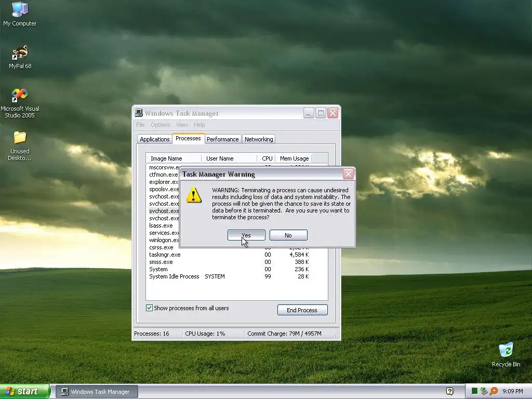This screenshot has height=399, width=532.
Task: Close the Task Manager Warning dialog
Action: tap(348, 174)
